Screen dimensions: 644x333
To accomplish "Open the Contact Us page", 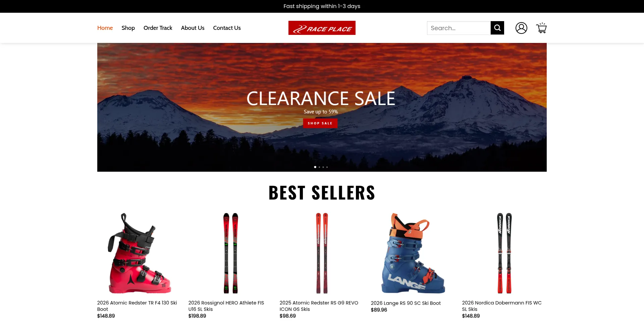I will pyautogui.click(x=227, y=28).
